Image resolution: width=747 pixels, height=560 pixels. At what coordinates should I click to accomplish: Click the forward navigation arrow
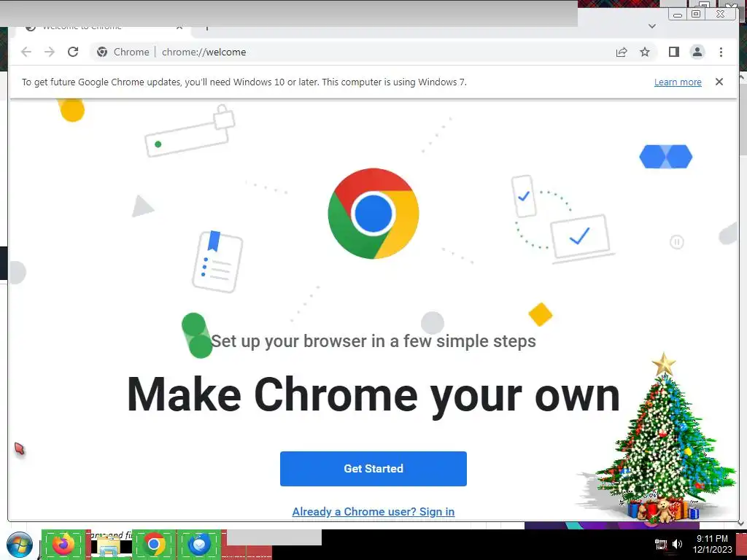50,52
